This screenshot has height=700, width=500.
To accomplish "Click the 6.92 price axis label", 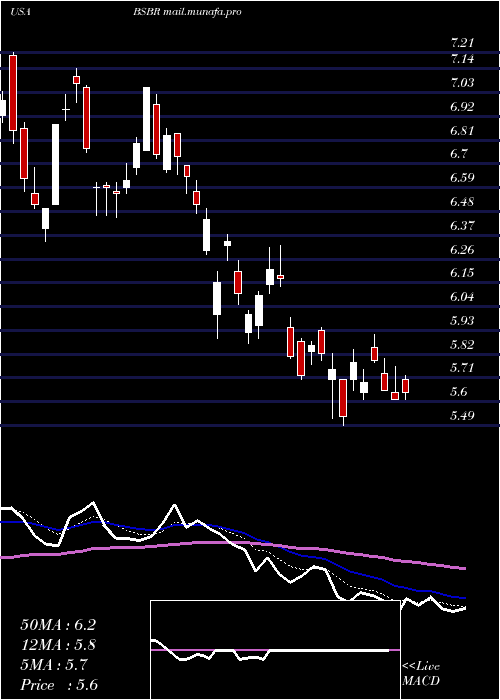I will point(462,107).
